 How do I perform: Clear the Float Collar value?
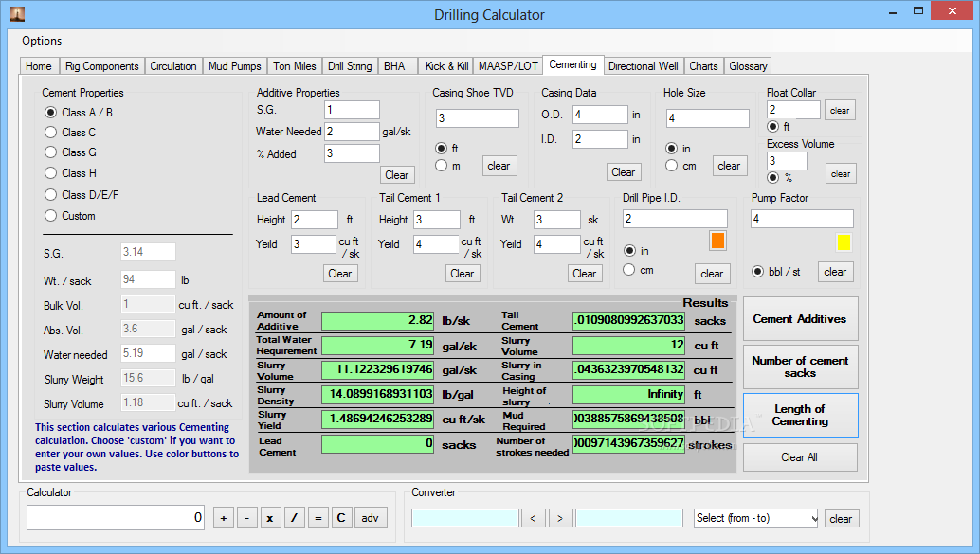pos(840,111)
